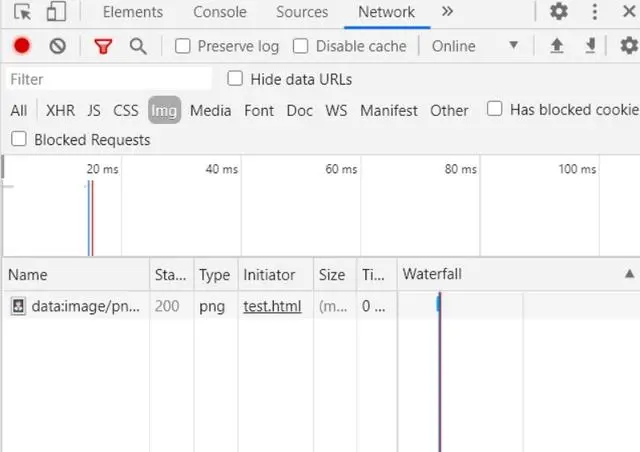Check the Disable cache option
Screen dimensions: 640x452
pyautogui.click(x=300, y=46)
